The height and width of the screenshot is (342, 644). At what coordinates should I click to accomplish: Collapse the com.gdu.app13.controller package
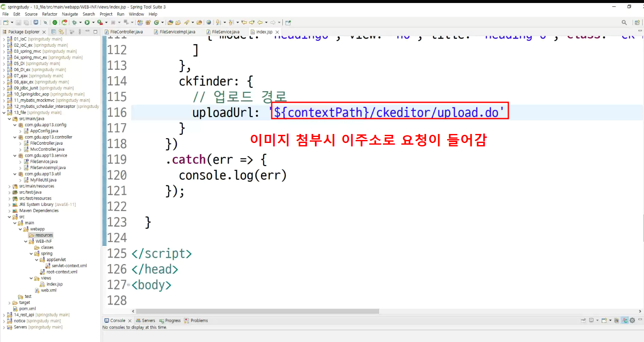(x=15, y=137)
